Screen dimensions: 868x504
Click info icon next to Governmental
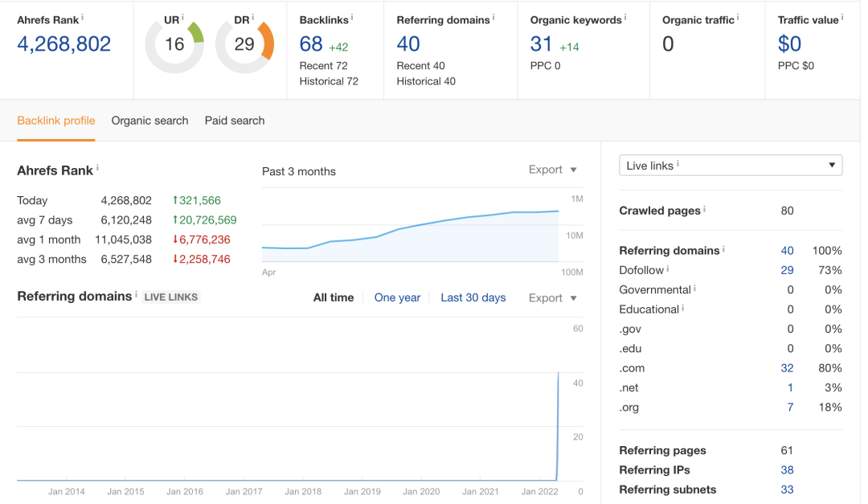[x=694, y=289]
